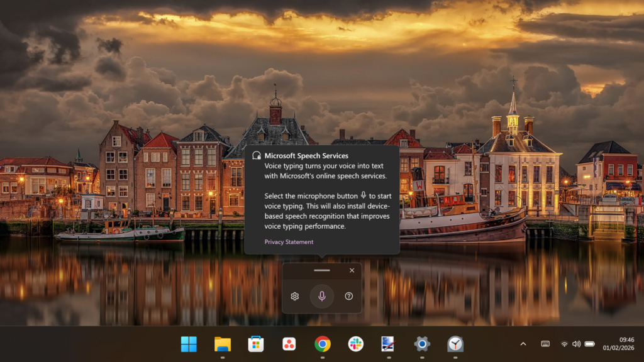This screenshot has height=362, width=644.
Task: Open the Clock app on the taskbar
Action: 456,344
